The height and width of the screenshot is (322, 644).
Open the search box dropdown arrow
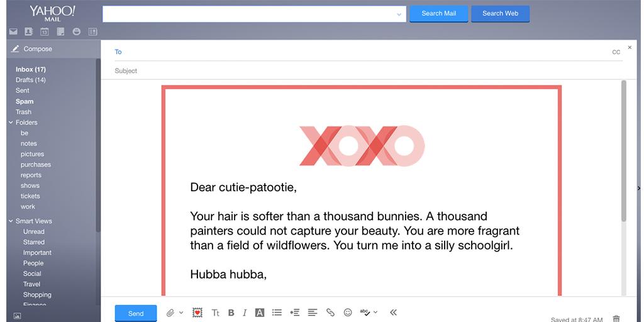pos(399,14)
